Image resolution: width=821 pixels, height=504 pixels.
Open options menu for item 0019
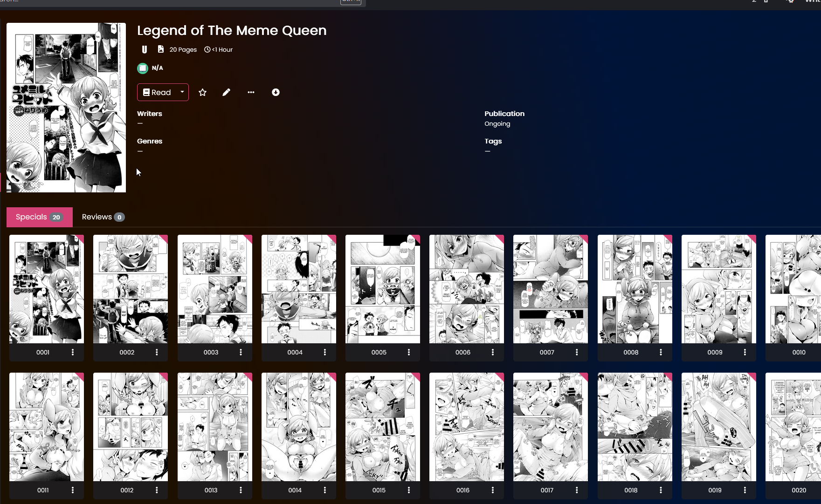pyautogui.click(x=745, y=490)
